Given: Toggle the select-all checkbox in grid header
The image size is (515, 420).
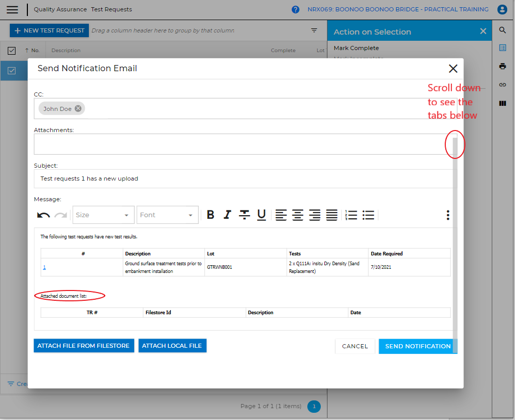Looking at the screenshot, I should (11, 51).
